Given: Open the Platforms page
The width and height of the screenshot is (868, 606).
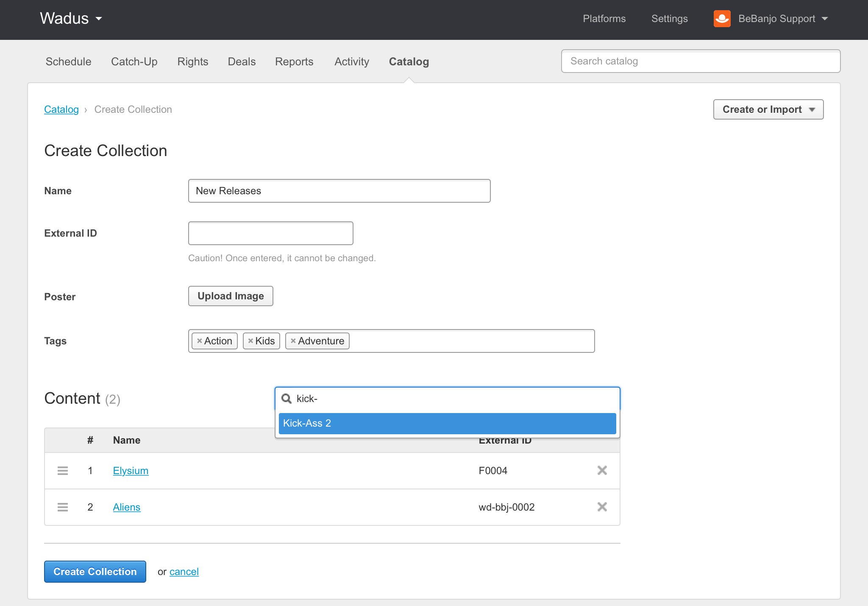Looking at the screenshot, I should (x=604, y=19).
